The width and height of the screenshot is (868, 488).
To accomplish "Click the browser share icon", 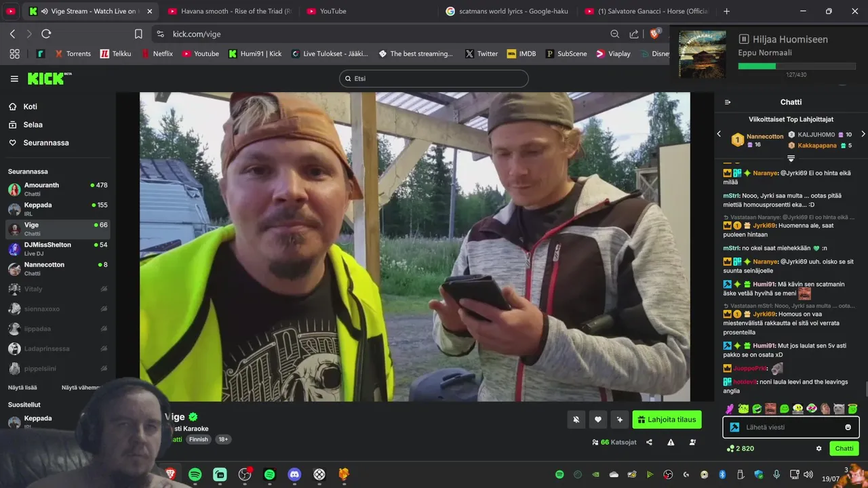I will (634, 34).
